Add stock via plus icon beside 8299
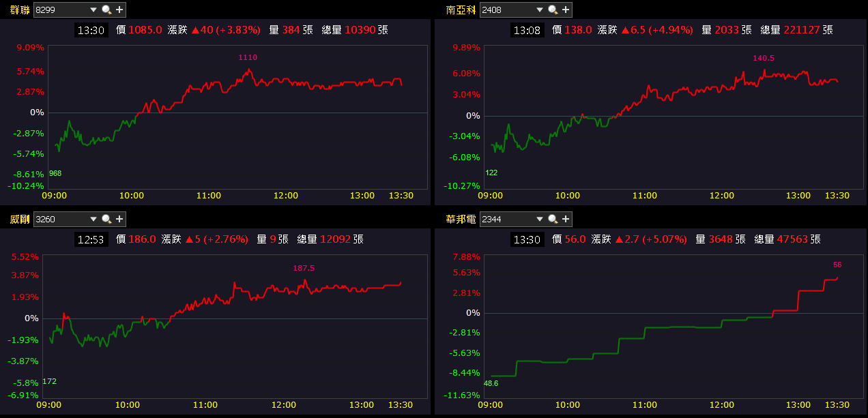Image resolution: width=868 pixels, height=418 pixels. [x=119, y=10]
